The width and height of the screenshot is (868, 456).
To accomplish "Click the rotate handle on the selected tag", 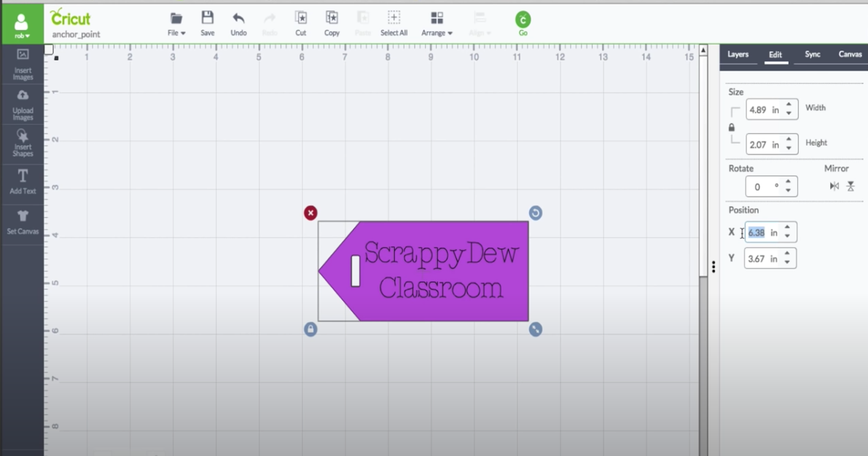I will click(536, 213).
